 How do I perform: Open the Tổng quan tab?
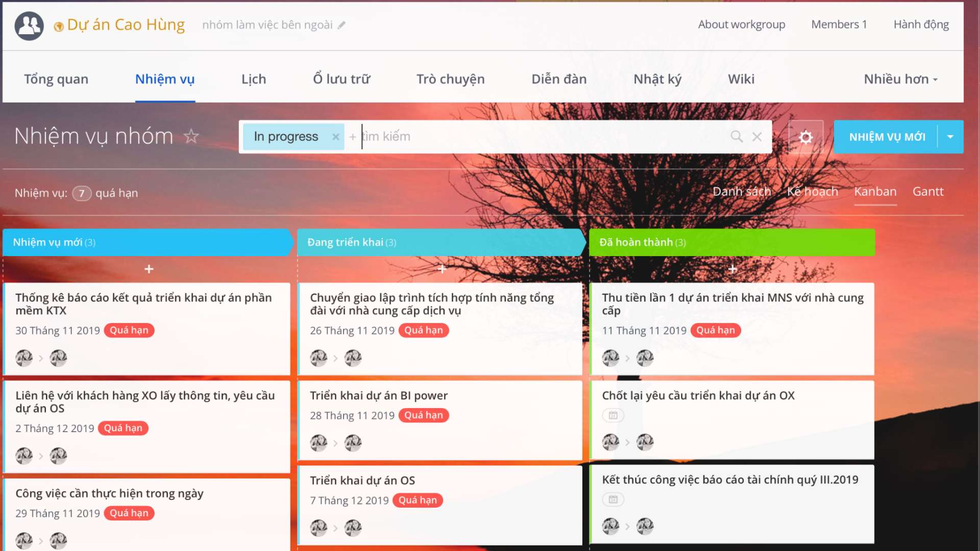56,79
